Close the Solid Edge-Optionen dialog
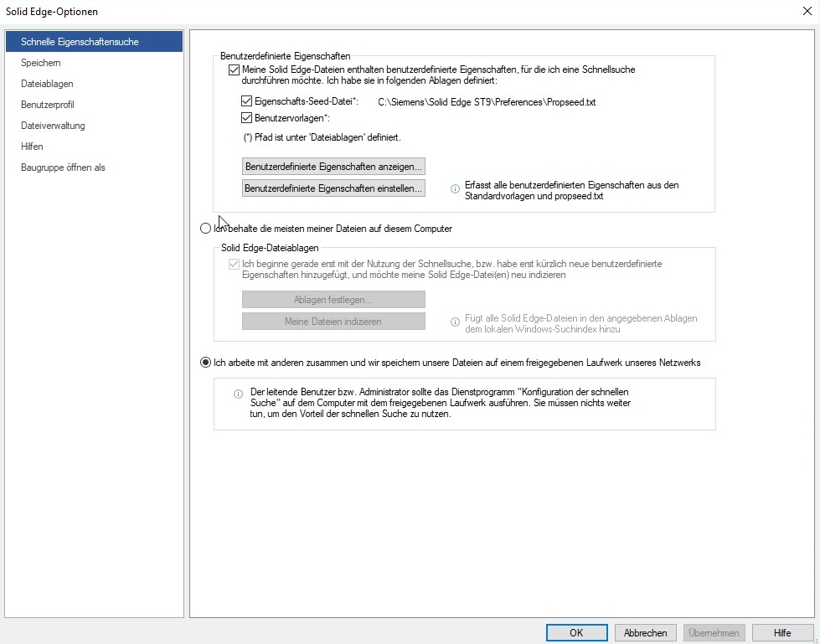The width and height of the screenshot is (820, 644). point(807,11)
